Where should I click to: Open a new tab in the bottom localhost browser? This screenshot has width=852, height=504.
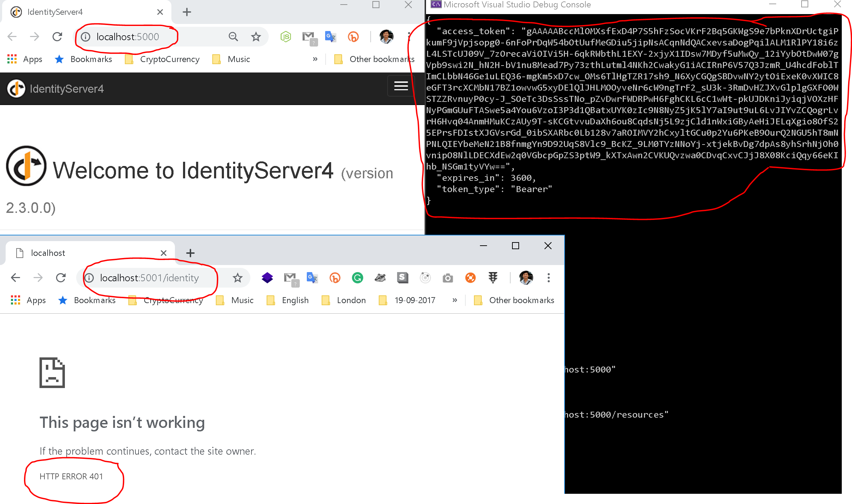[190, 253]
